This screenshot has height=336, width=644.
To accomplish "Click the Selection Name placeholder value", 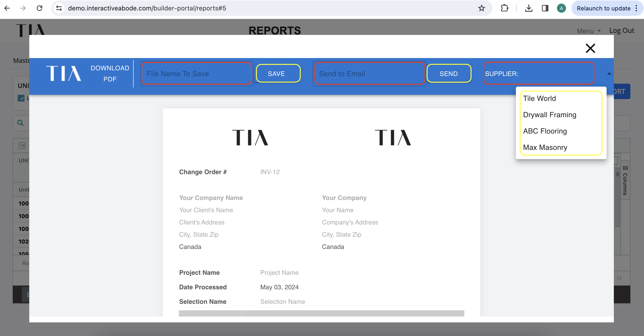I will (283, 302).
